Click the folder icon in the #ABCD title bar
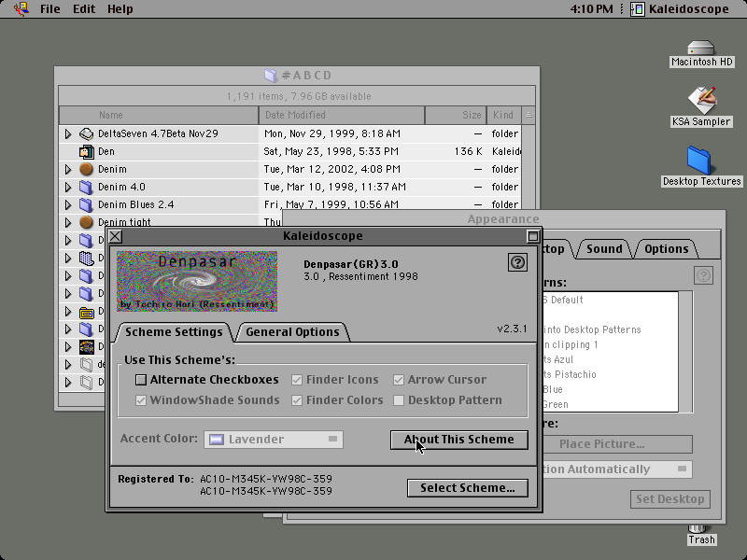Viewport: 747px width, 560px height. tap(271, 76)
